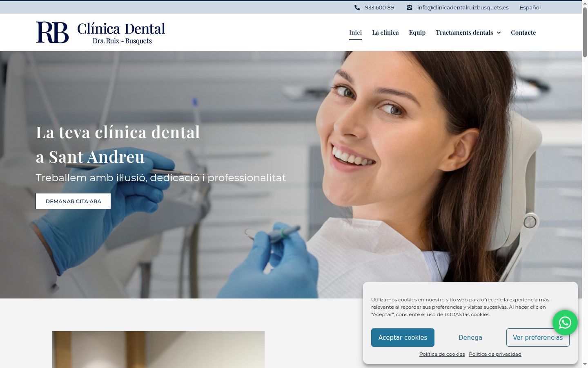Click Denega to reject cookies
The height and width of the screenshot is (368, 588).
coord(470,337)
